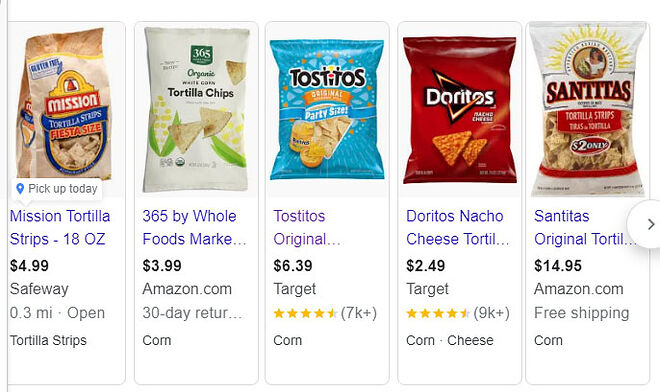This screenshot has height=392, width=660.
Task: Click the Pick up today badge
Action: point(57,189)
